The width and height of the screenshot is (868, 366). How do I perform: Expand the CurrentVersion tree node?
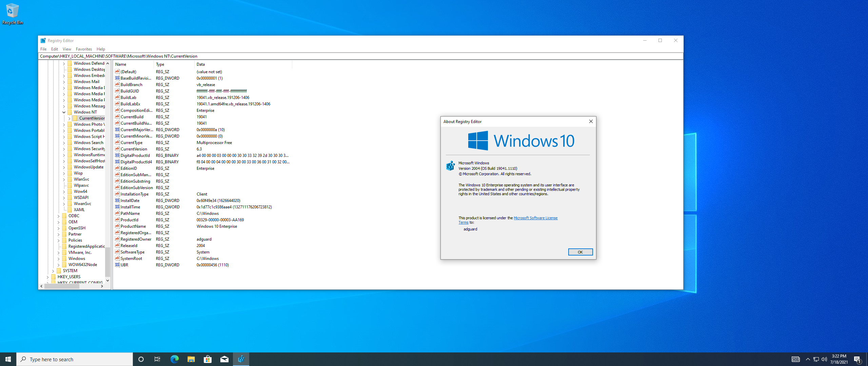pos(69,118)
